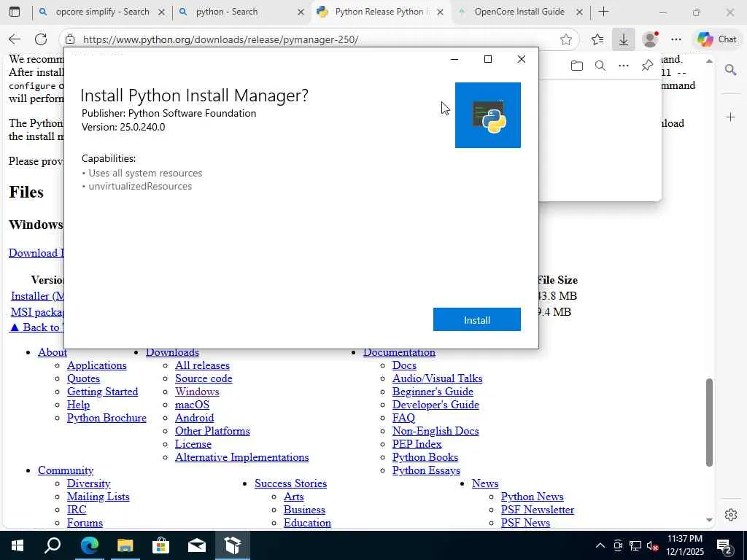Image resolution: width=747 pixels, height=560 pixels.
Task: Show hidden tray icons chevron
Action: click(600, 545)
